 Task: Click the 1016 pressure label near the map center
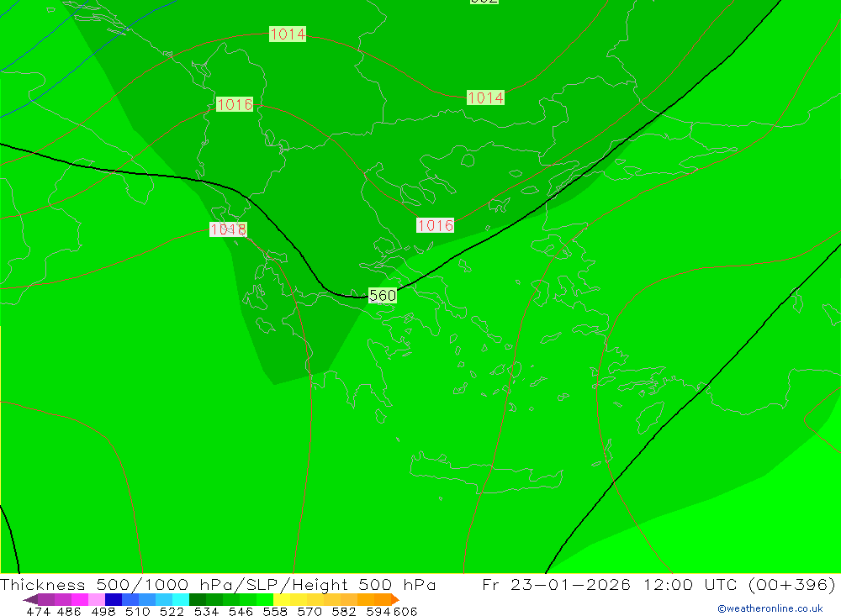(436, 225)
